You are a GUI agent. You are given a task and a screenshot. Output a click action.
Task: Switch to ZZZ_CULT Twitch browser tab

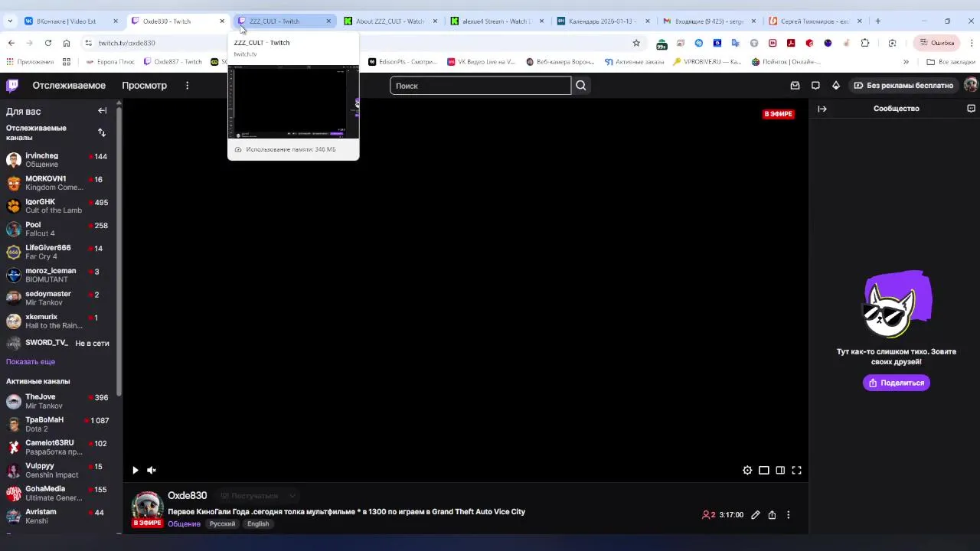[x=285, y=21]
